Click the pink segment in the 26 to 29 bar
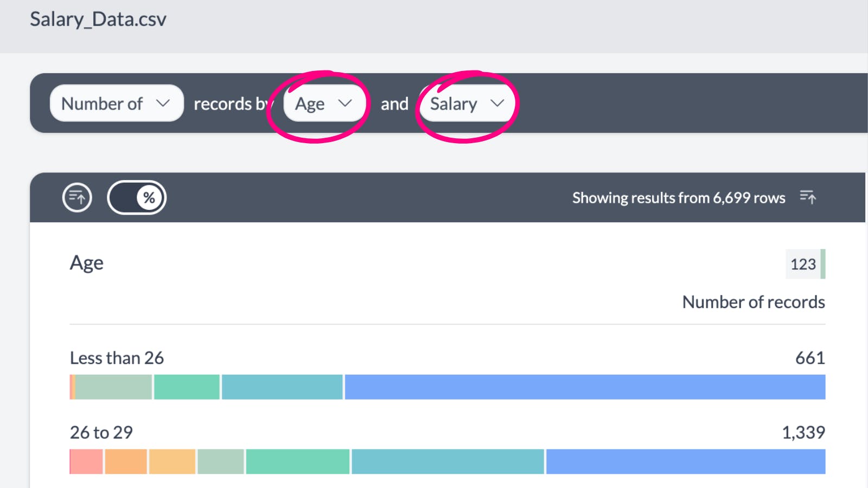Image resolution: width=868 pixels, height=488 pixels. [x=86, y=461]
